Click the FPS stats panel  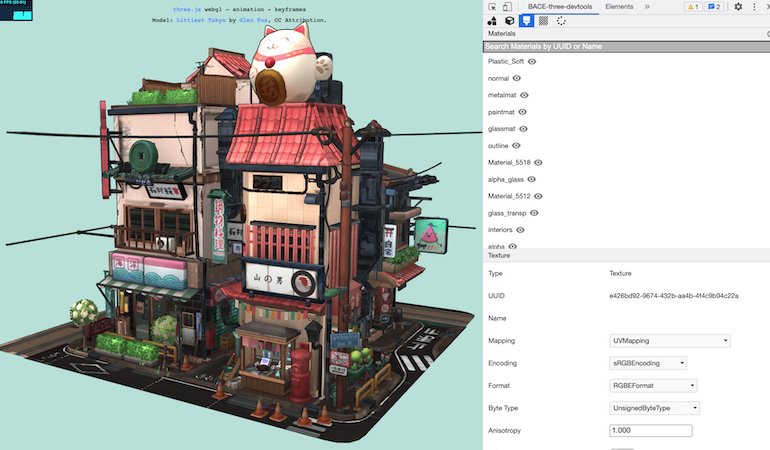click(x=16, y=10)
